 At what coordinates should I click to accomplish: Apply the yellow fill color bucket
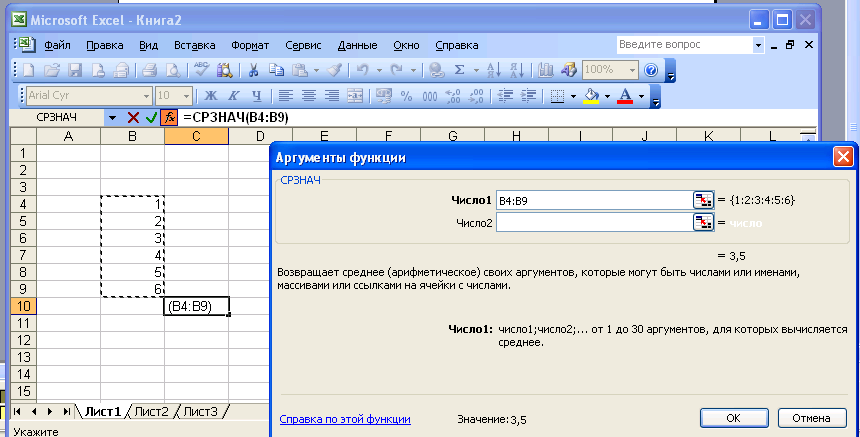pos(591,96)
